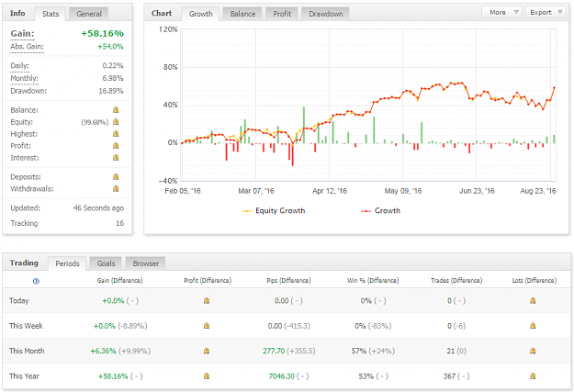This screenshot has height=392, width=574.
Task: Click the This Year row Profit lock icon
Action: 207,375
